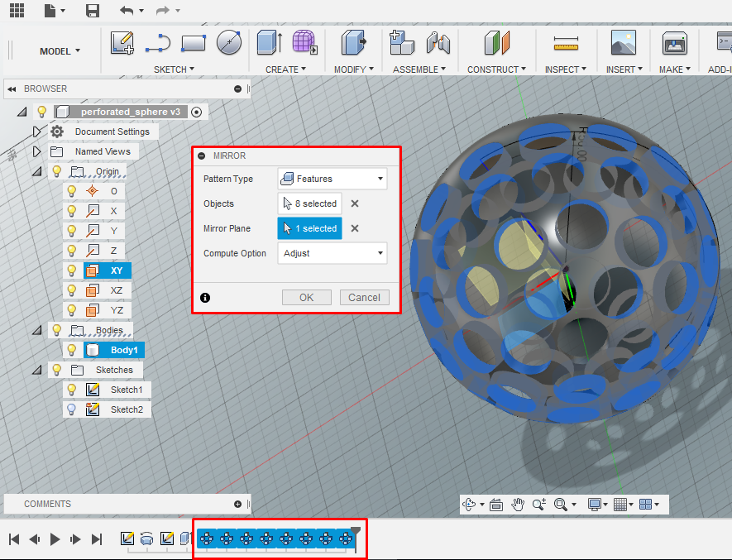
Task: Open the Compute Option Adjust dropdown
Action: (333, 253)
